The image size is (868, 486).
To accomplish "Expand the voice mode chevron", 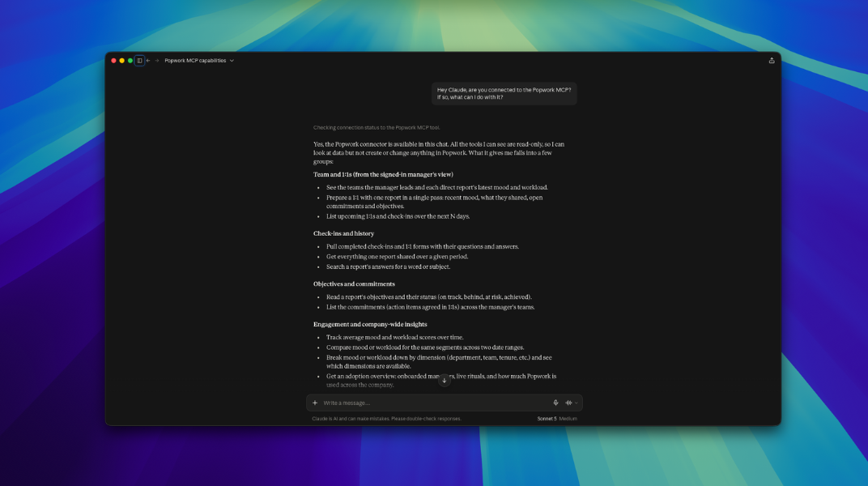I will [577, 403].
